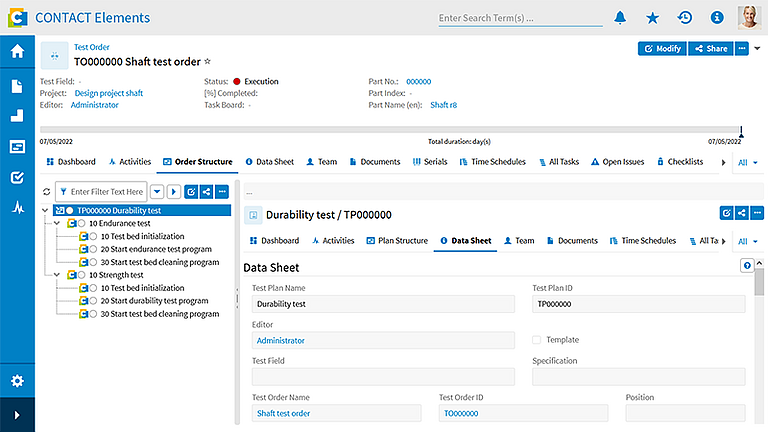Image resolution: width=768 pixels, height=432 pixels.
Task: Open history clock icon
Action: (x=685, y=18)
